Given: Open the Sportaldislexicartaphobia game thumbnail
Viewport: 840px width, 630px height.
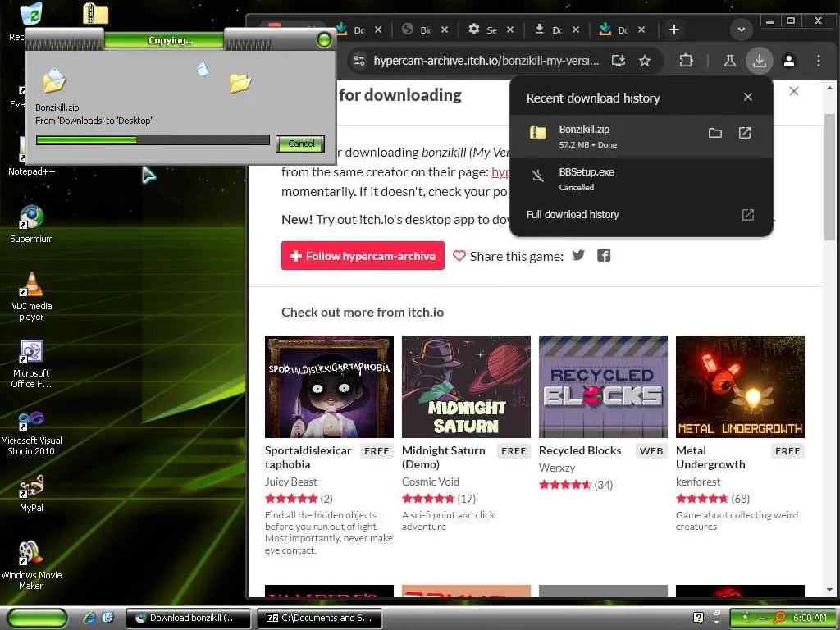Looking at the screenshot, I should [329, 386].
